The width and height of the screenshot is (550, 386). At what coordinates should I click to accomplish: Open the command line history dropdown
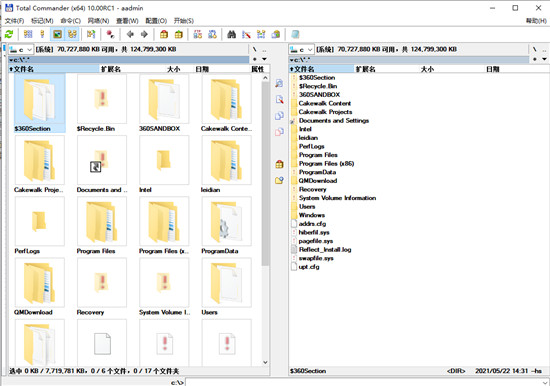[x=545, y=382]
